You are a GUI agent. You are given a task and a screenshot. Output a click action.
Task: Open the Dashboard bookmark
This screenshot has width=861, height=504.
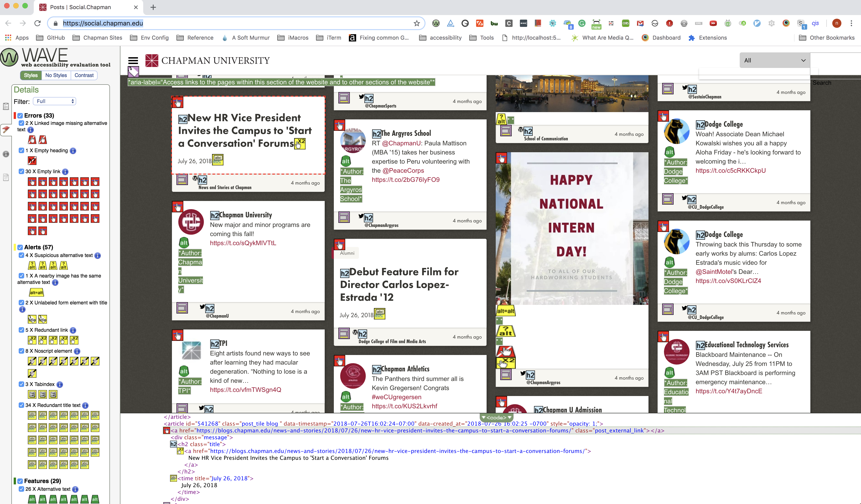(661, 38)
